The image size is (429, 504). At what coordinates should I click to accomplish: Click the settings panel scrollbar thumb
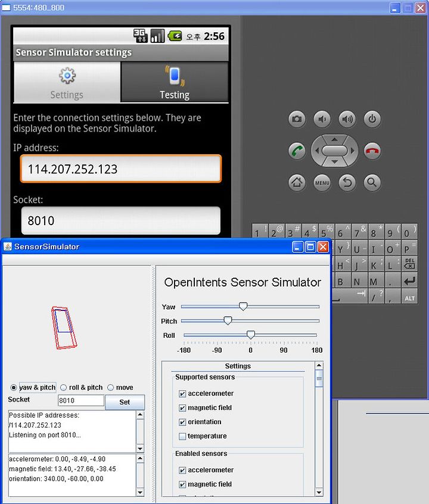[x=319, y=378]
